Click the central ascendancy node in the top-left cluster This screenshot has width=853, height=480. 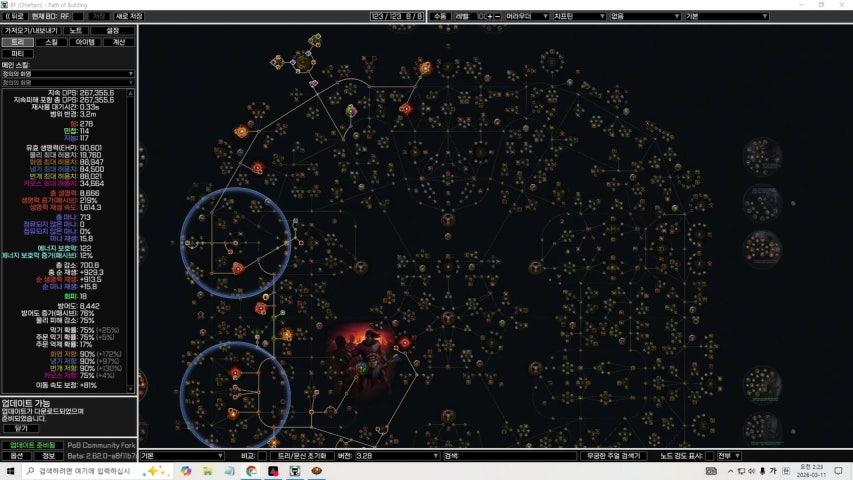pos(303,62)
